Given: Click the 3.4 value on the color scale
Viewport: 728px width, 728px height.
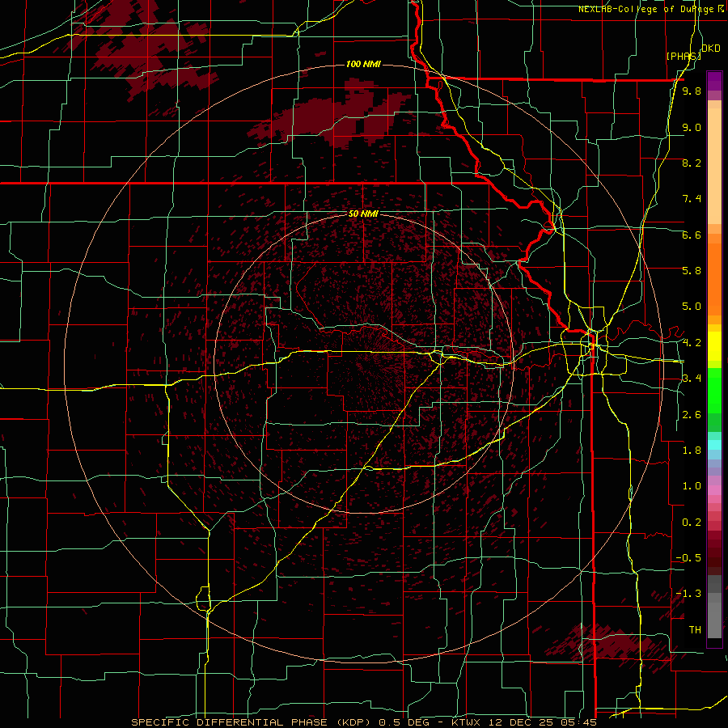Looking at the screenshot, I should (692, 379).
